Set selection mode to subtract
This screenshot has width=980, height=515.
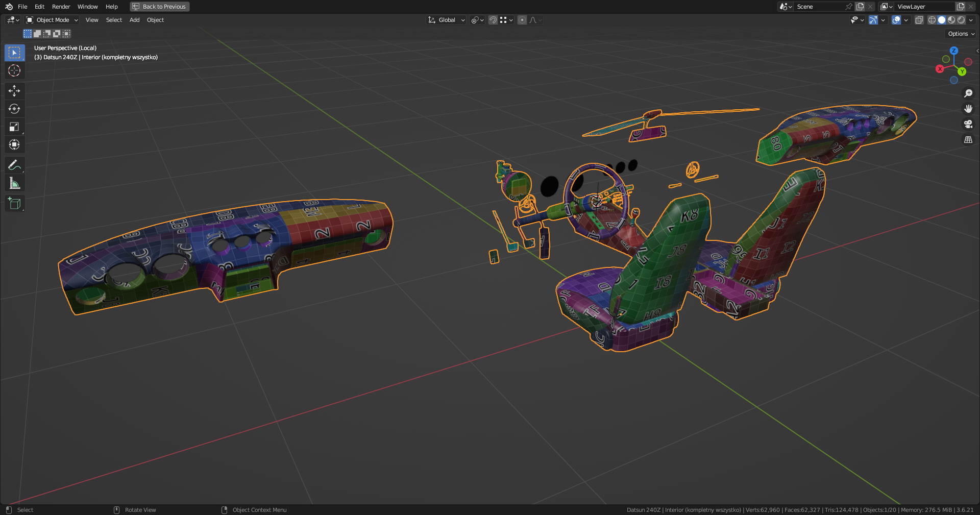pos(47,34)
